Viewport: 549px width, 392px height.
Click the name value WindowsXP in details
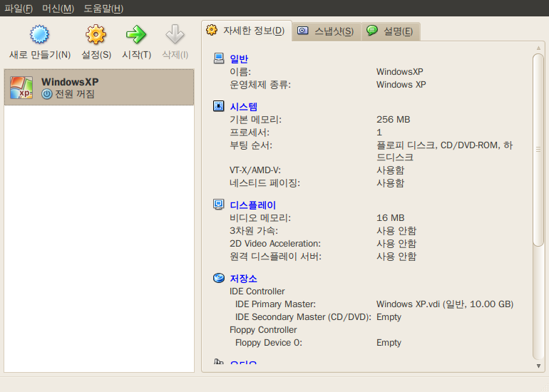tap(400, 72)
